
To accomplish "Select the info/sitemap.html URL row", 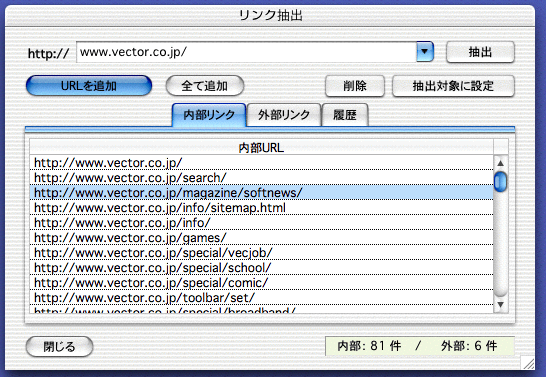I will pos(262,207).
